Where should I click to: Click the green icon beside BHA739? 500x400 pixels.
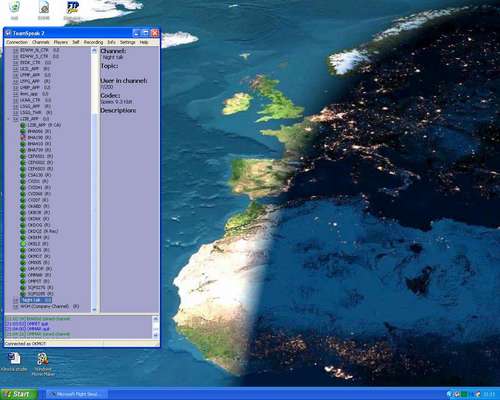pyautogui.click(x=23, y=150)
